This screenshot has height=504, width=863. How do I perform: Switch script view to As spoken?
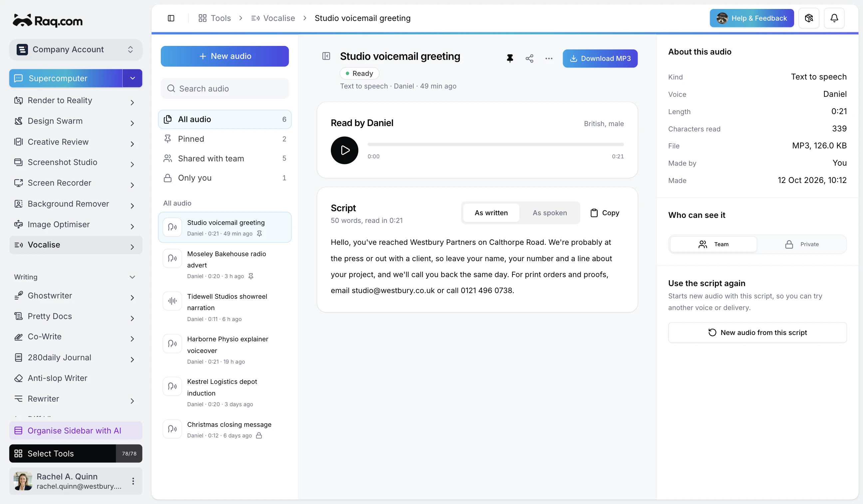[x=549, y=213]
